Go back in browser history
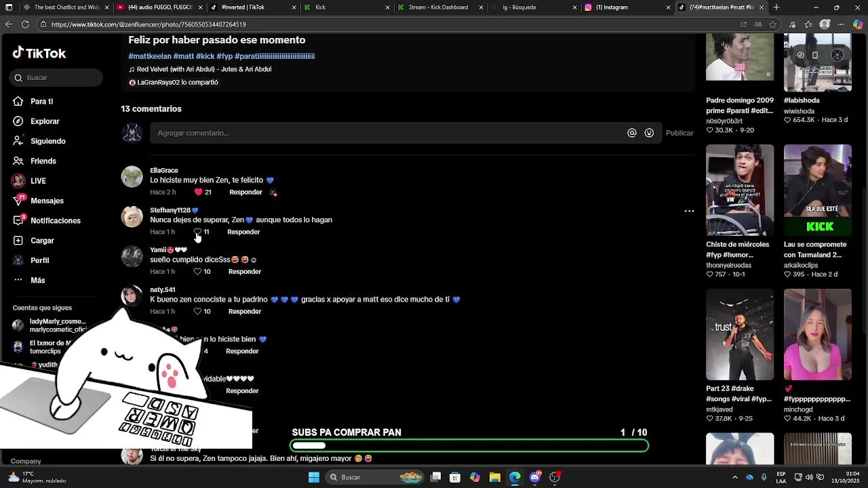This screenshot has width=868, height=488. click(x=9, y=24)
